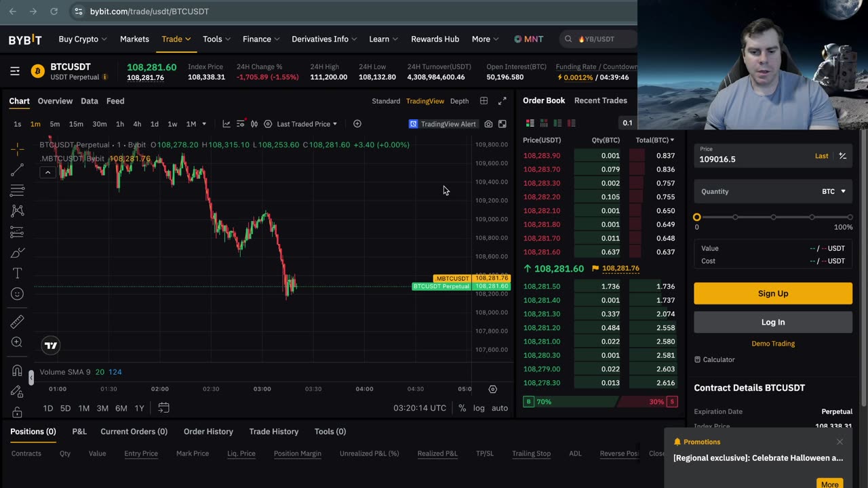The height and width of the screenshot is (488, 868).
Task: Toggle auto scale on chart
Action: click(x=500, y=408)
